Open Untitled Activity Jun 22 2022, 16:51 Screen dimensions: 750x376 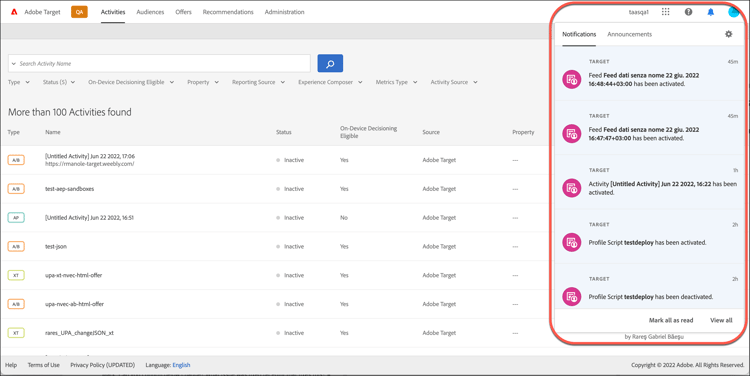click(x=89, y=218)
